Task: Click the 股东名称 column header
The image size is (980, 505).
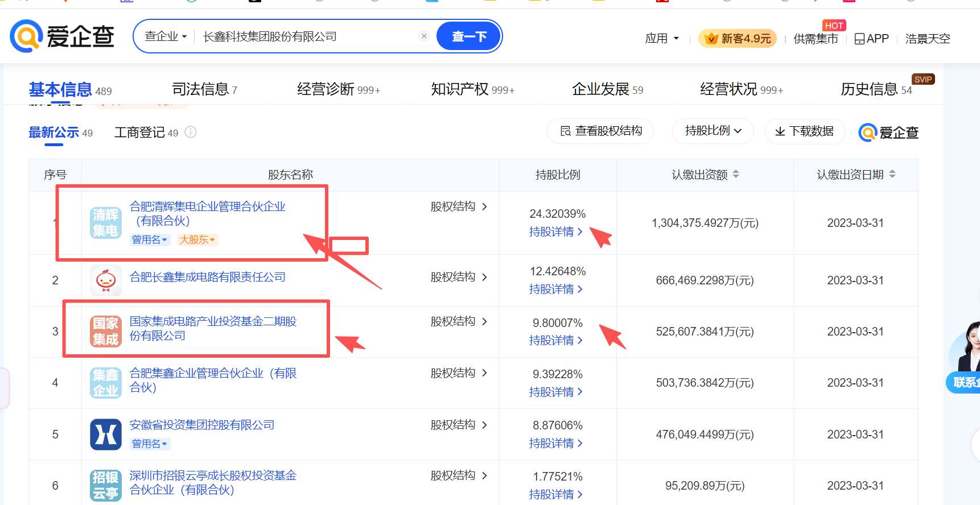Action: 291,175
